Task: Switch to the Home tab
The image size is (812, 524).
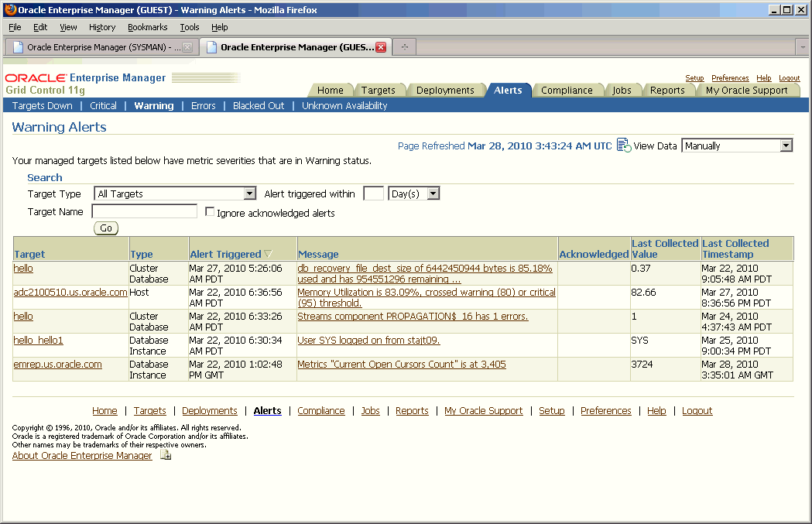Action: tap(330, 90)
